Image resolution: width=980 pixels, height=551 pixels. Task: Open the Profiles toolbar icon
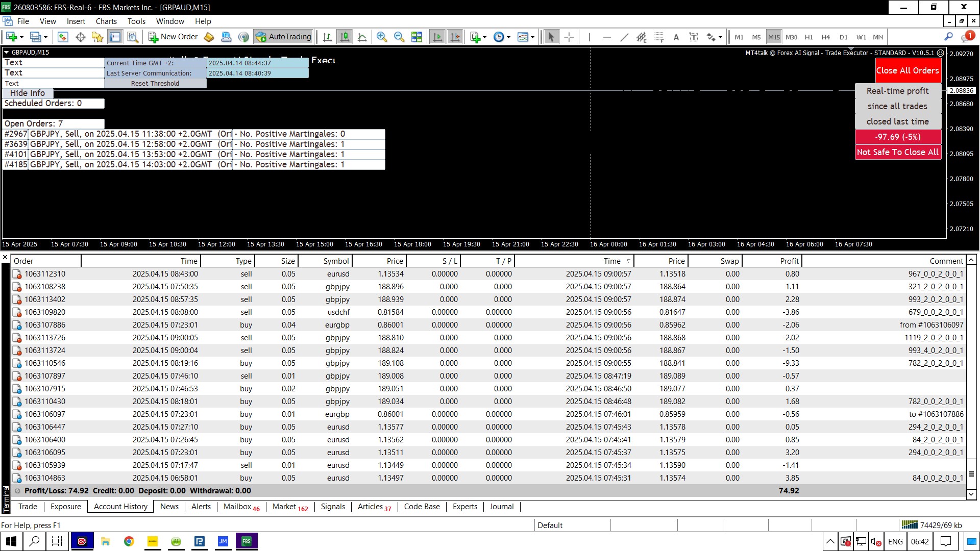point(35,37)
